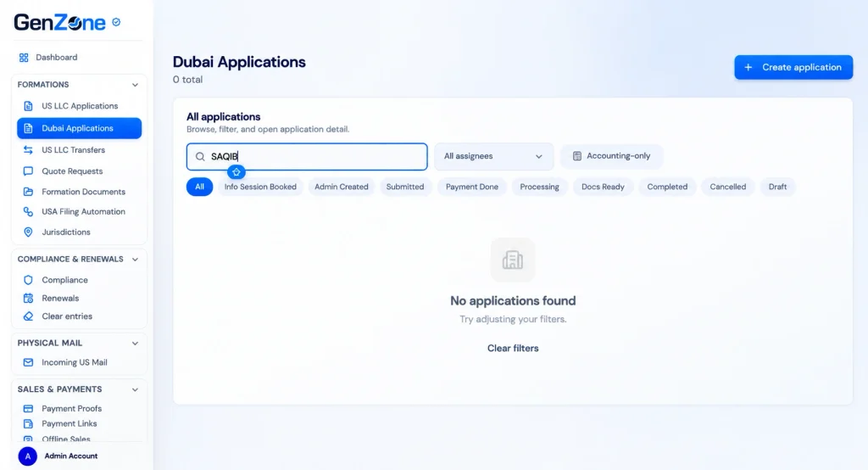Click the US LLC Applications document icon

pos(28,106)
